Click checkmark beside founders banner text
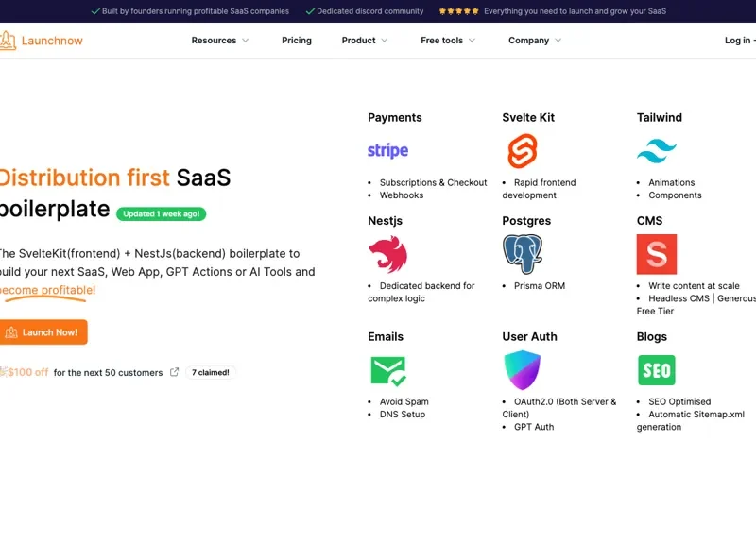The image size is (756, 544). [x=95, y=11]
